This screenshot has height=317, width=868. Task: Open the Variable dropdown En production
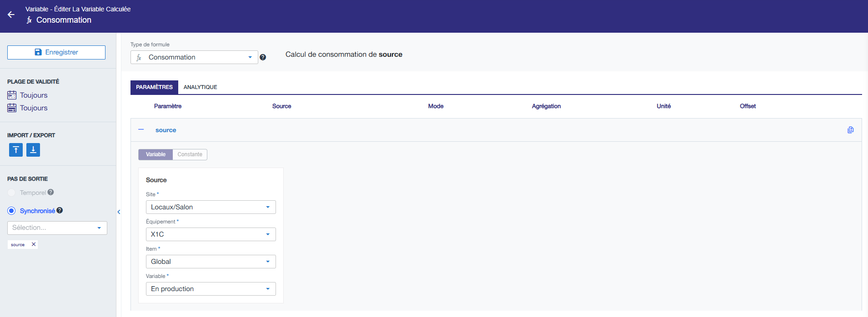211,289
